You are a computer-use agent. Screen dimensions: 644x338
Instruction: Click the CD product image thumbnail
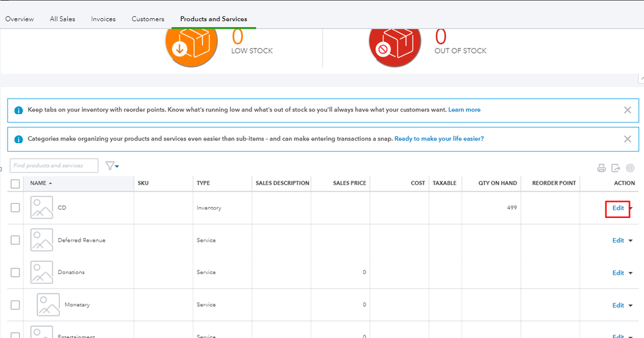[42, 208]
